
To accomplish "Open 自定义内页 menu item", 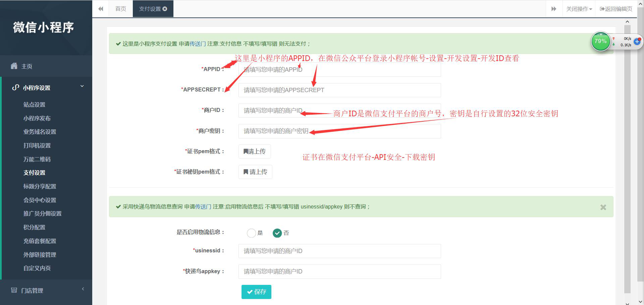I will point(37,268).
